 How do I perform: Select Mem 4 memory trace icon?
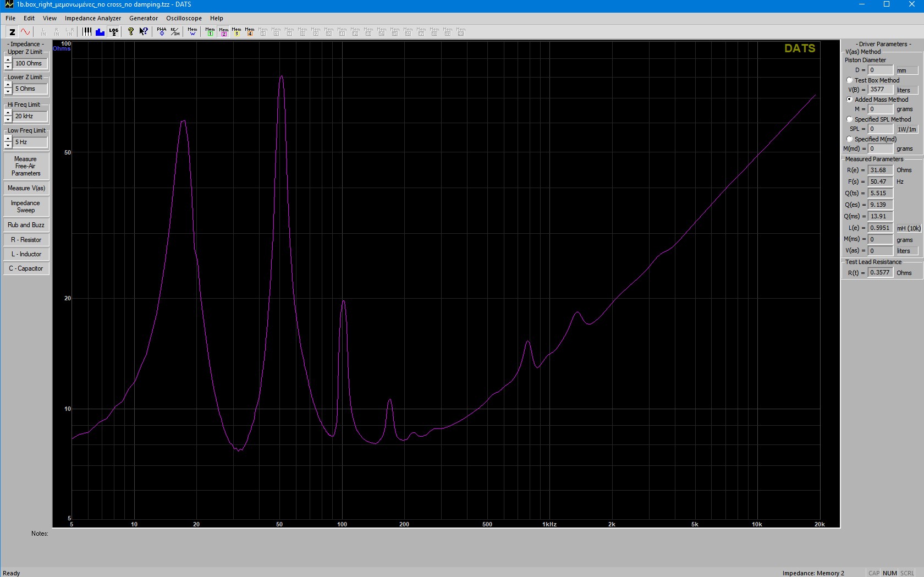tap(250, 32)
